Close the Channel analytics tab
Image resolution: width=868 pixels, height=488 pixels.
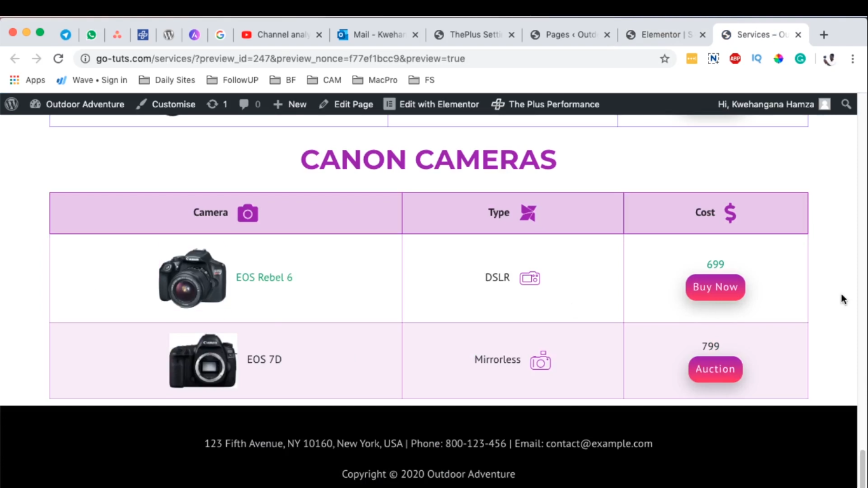point(319,35)
